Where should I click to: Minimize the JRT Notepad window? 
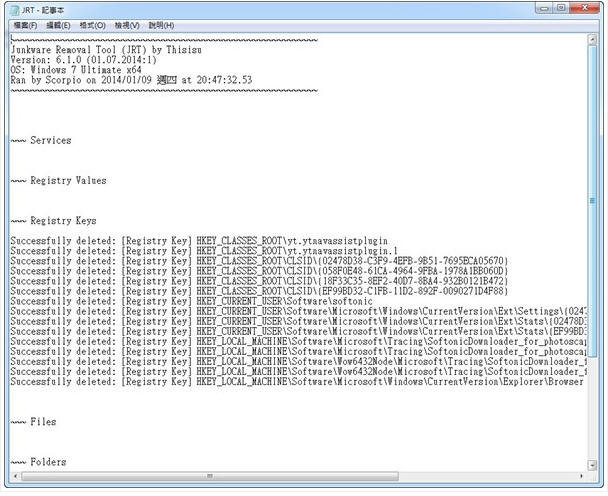coord(545,8)
